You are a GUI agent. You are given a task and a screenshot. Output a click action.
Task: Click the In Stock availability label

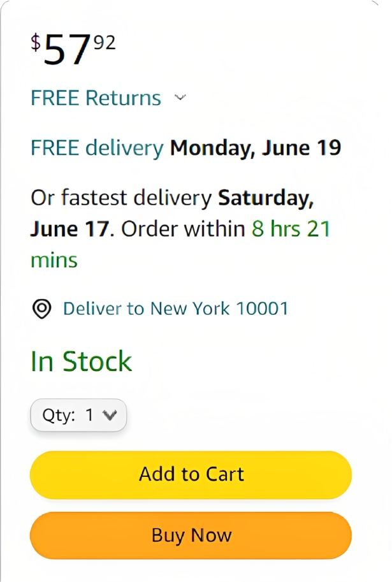(x=82, y=361)
